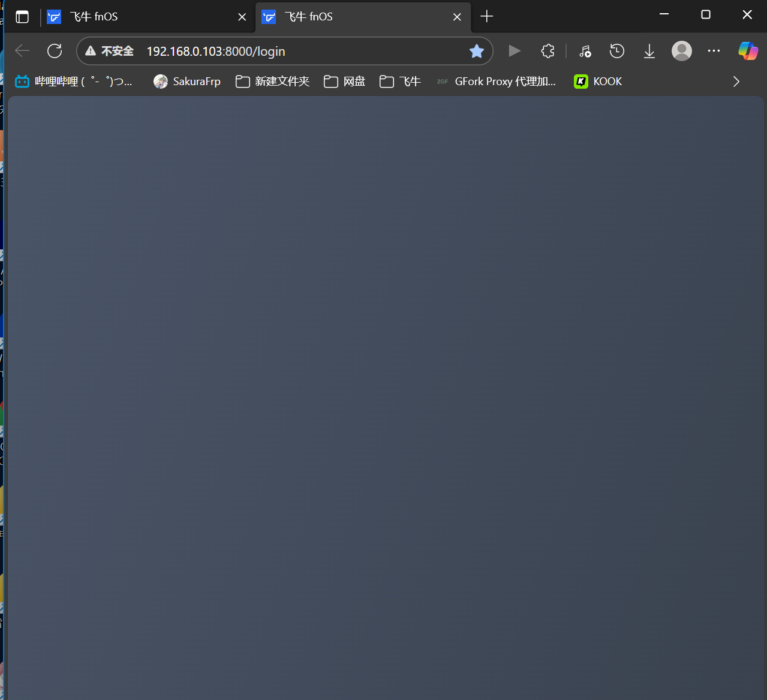
Task: Show more bookmarks with the chevron
Action: click(736, 82)
